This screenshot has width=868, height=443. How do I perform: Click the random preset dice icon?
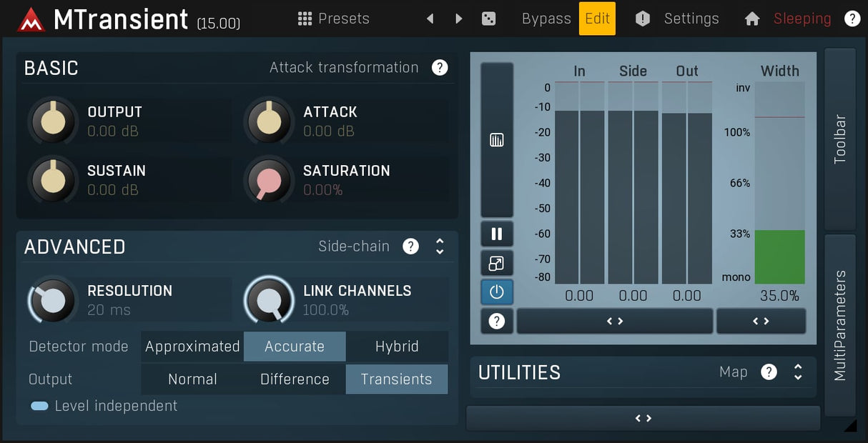pyautogui.click(x=489, y=19)
